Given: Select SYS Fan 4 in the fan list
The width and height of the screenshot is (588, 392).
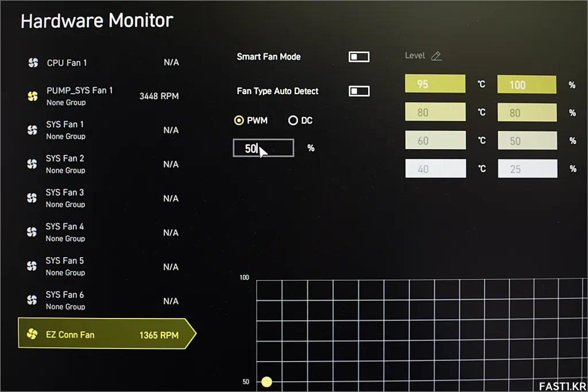Looking at the screenshot, I should (103, 232).
